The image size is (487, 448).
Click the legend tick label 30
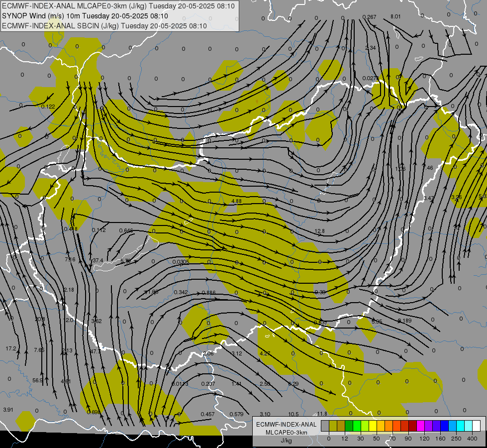point(360,439)
